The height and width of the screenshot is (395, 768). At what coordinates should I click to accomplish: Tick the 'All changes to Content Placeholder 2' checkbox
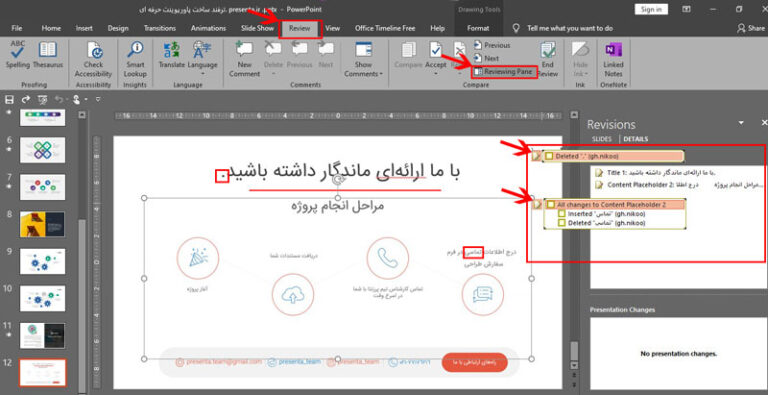click(551, 204)
